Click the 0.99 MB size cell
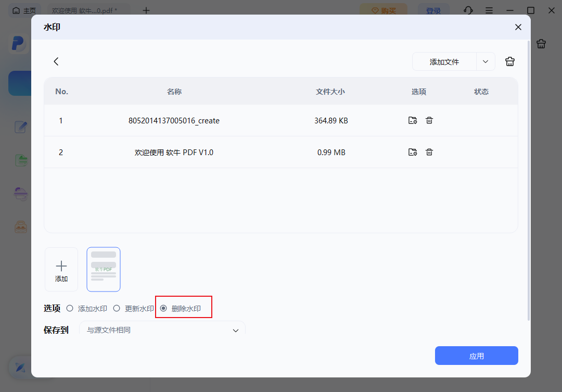Image resolution: width=562 pixels, height=392 pixels. (331, 153)
